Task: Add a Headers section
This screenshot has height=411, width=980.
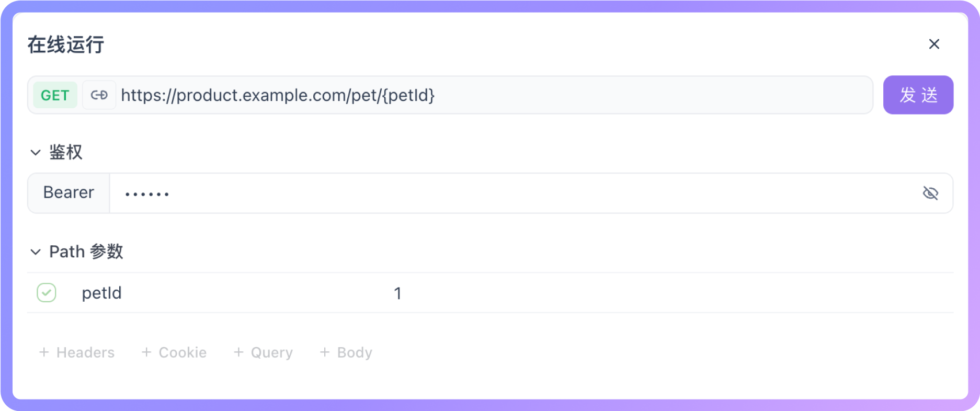Action: click(77, 352)
